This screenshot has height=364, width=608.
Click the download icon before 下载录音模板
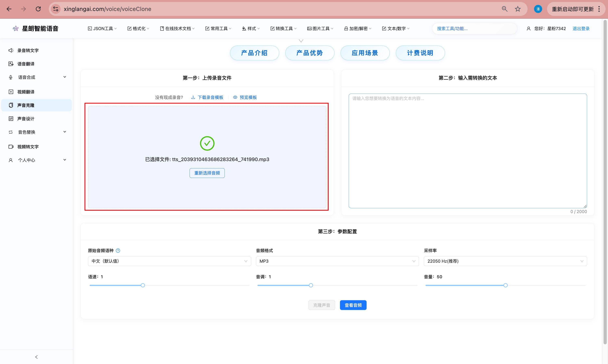[193, 97]
